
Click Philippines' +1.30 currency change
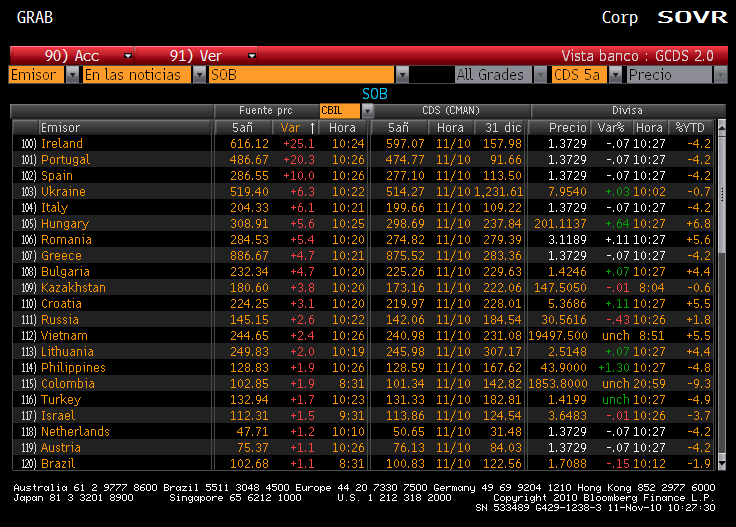pyautogui.click(x=613, y=367)
